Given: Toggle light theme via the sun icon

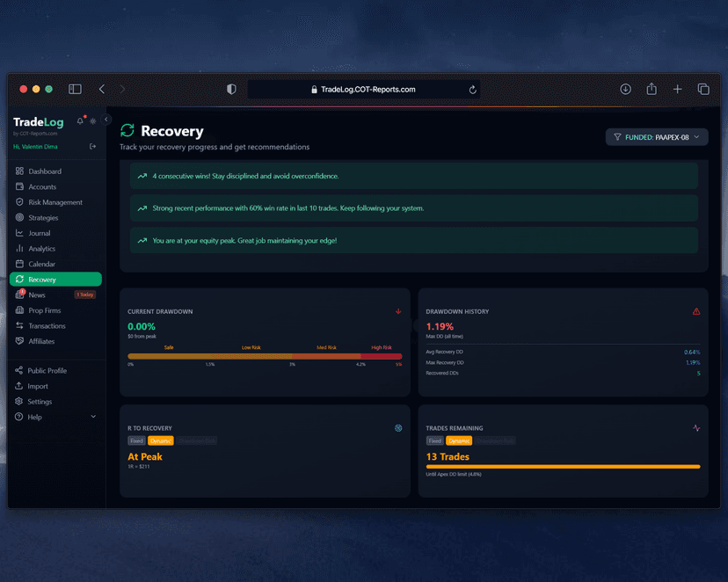Looking at the screenshot, I should (x=92, y=121).
